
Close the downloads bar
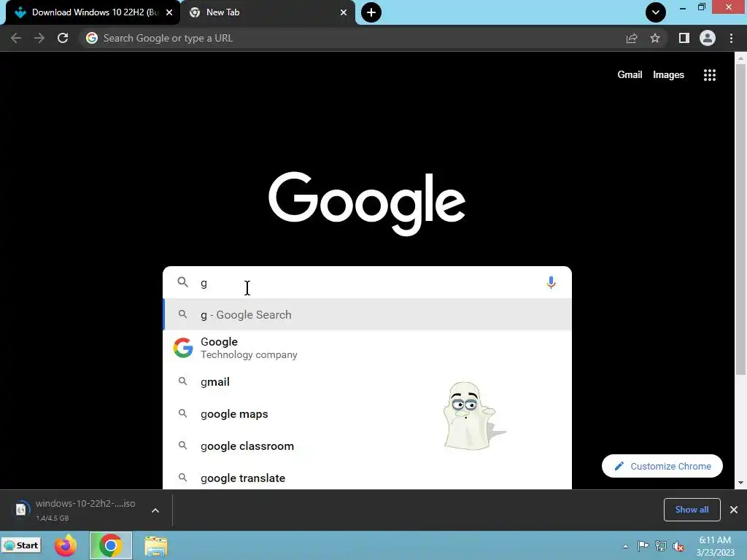[734, 510]
